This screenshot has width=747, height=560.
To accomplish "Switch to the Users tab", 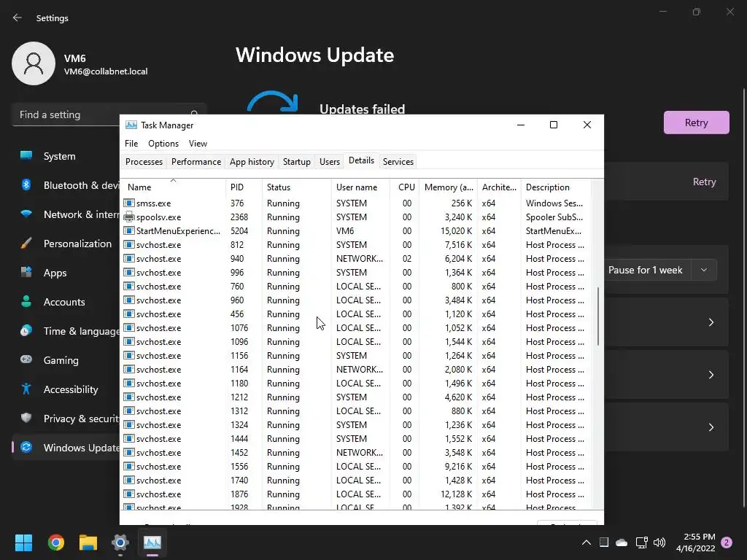I will coord(330,161).
